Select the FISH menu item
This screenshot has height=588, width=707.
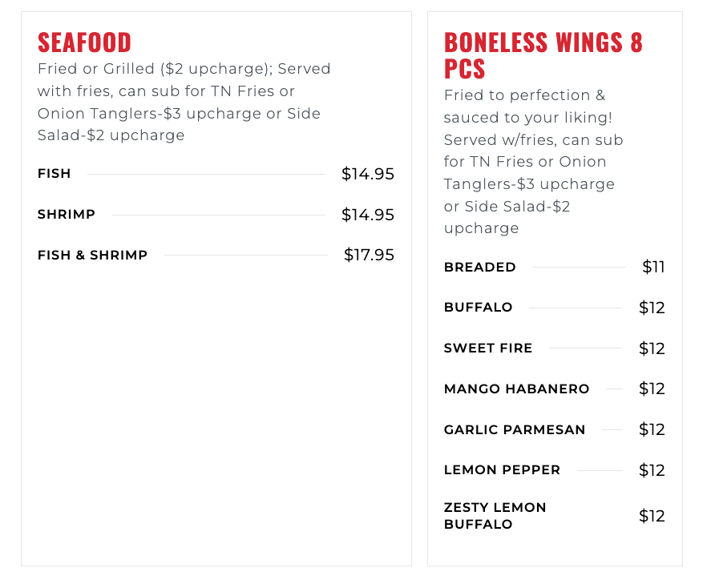pos(55,174)
